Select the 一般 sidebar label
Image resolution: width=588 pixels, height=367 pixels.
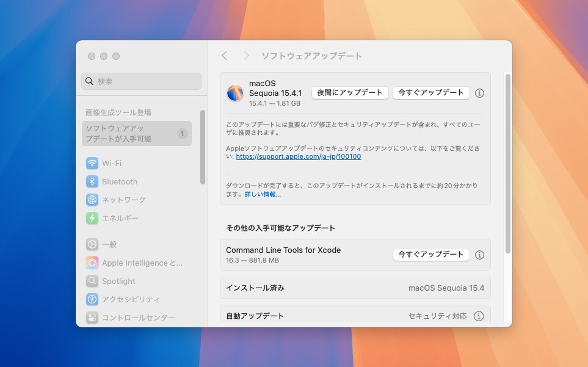coord(109,244)
